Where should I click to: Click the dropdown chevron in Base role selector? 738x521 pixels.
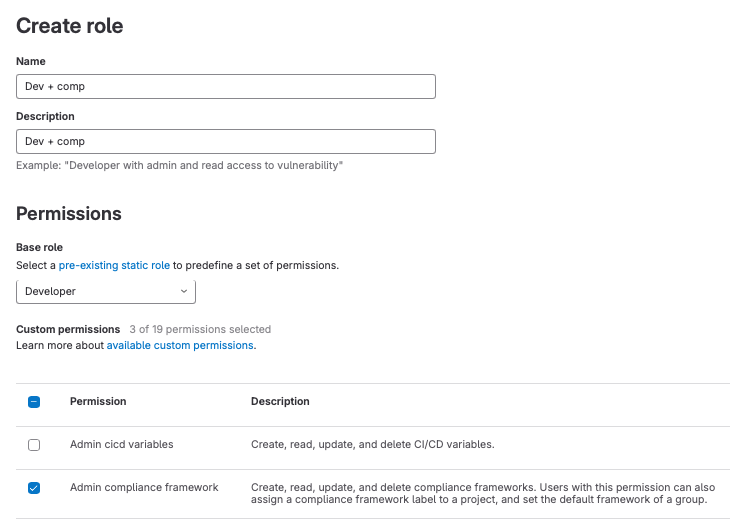[x=184, y=291]
